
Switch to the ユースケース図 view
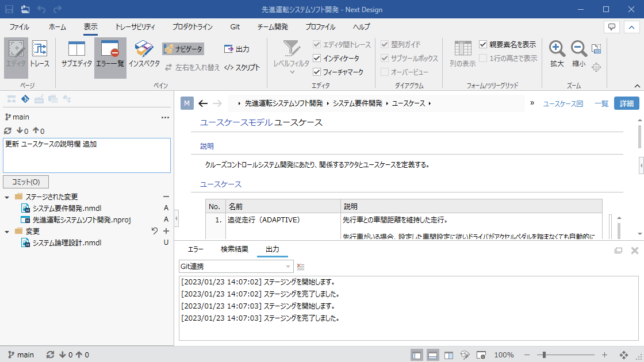pos(563,103)
